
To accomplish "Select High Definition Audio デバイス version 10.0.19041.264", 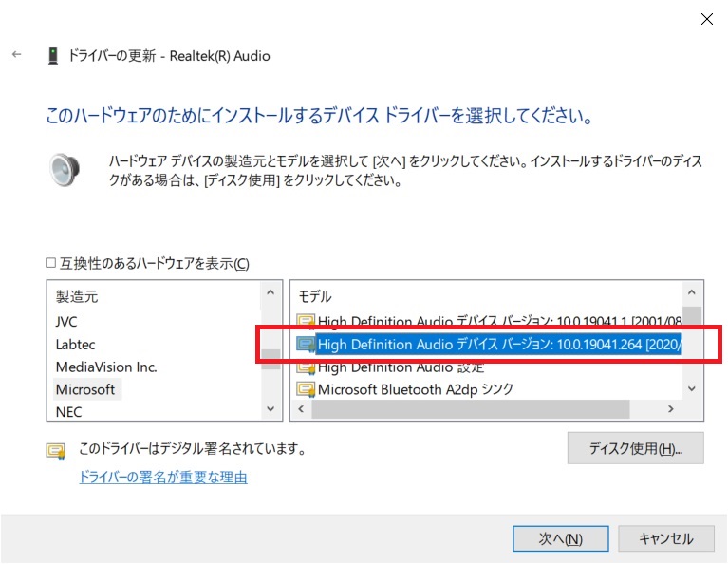I will click(498, 345).
